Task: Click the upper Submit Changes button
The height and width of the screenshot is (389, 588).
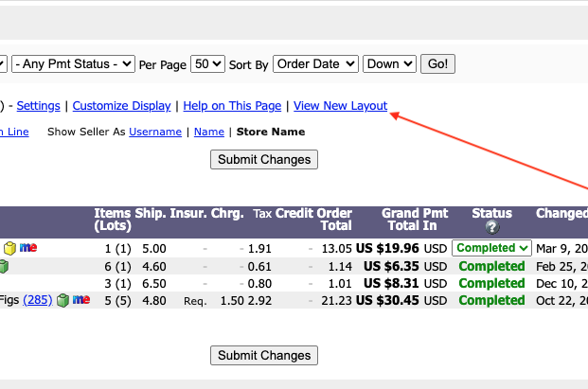Action: 264,159
